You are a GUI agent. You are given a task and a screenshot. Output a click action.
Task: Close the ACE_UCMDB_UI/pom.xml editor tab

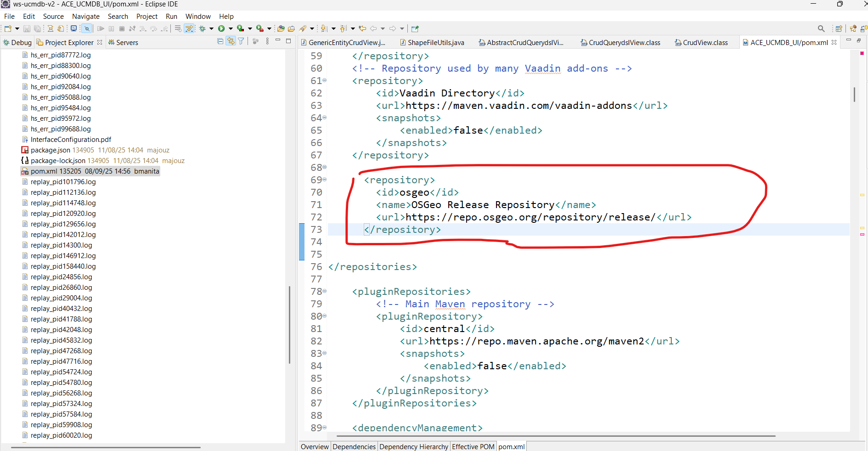click(x=834, y=42)
